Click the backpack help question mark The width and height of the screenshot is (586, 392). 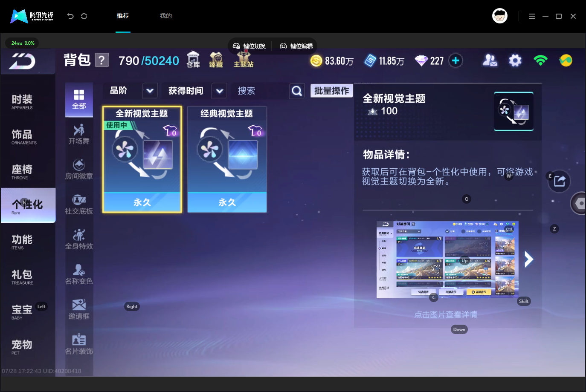coord(102,60)
